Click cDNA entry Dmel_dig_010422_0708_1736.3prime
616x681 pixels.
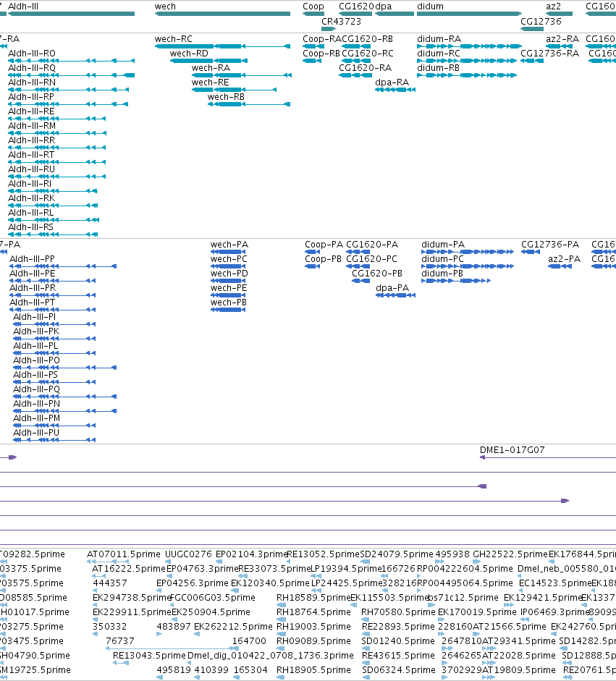[x=271, y=656]
